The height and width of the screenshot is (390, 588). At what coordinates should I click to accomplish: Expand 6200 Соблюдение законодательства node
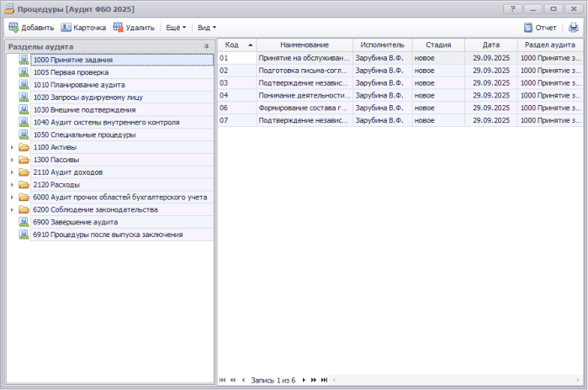click(x=12, y=210)
